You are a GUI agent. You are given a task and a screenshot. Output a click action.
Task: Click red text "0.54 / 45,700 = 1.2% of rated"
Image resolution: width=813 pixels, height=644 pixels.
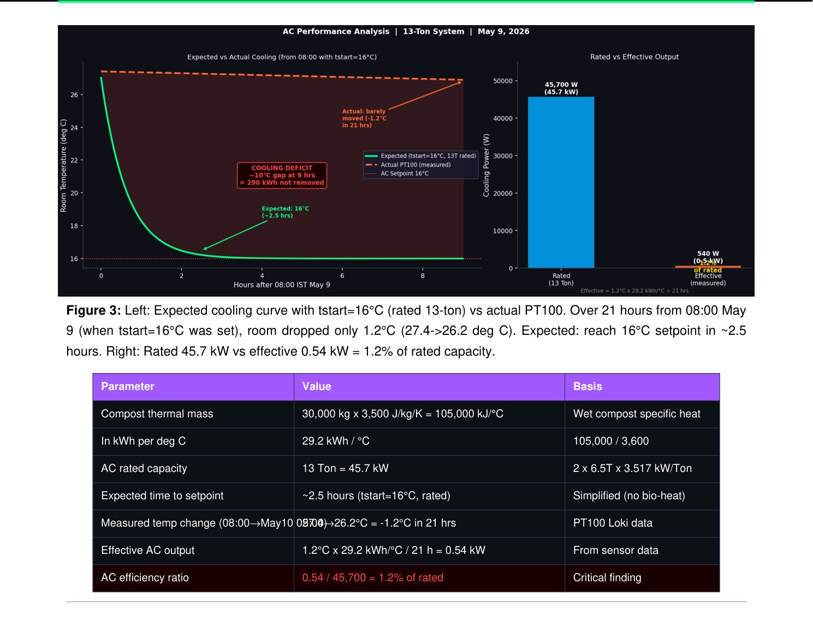372,577
